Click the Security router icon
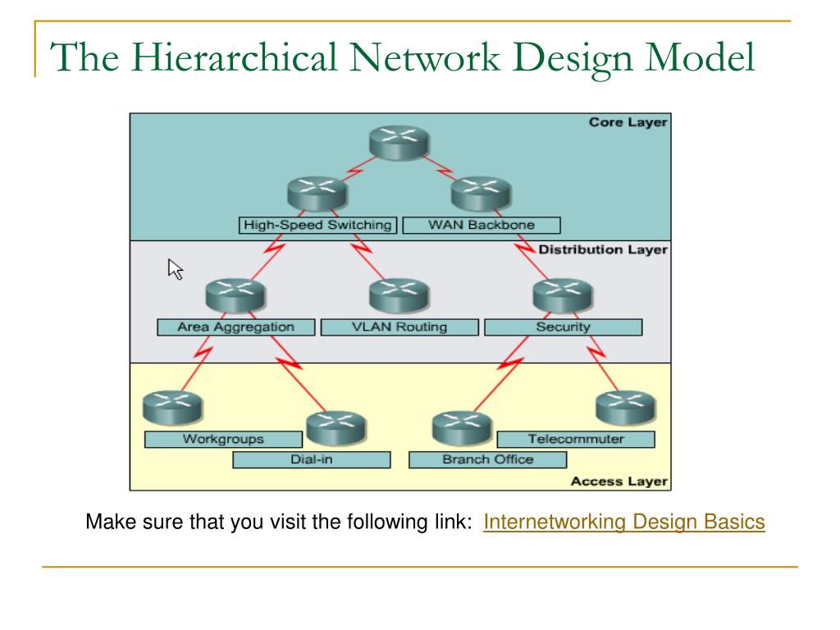 563,295
